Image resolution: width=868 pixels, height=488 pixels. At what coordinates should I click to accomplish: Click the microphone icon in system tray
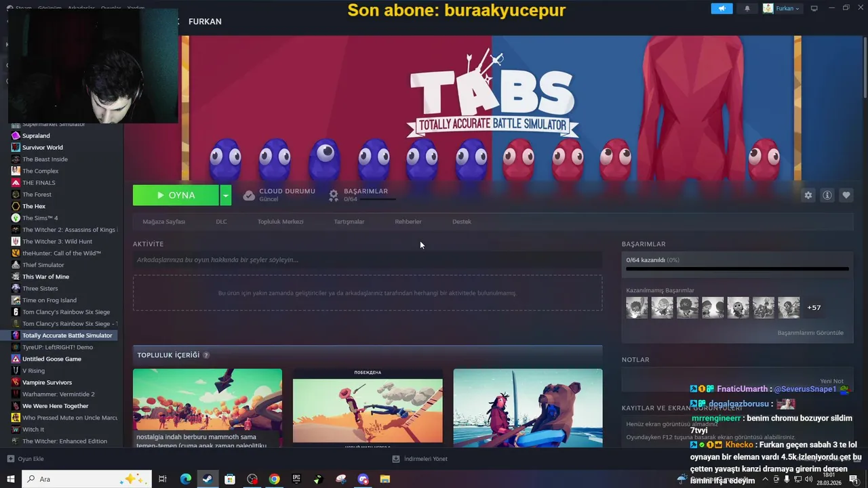tap(787, 479)
